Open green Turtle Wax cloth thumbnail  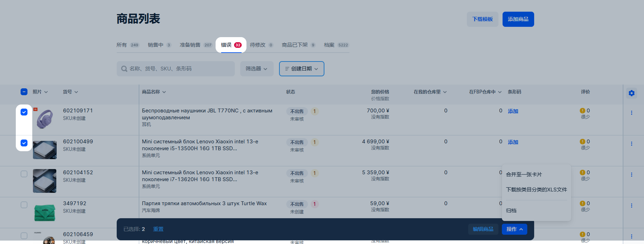click(x=45, y=212)
